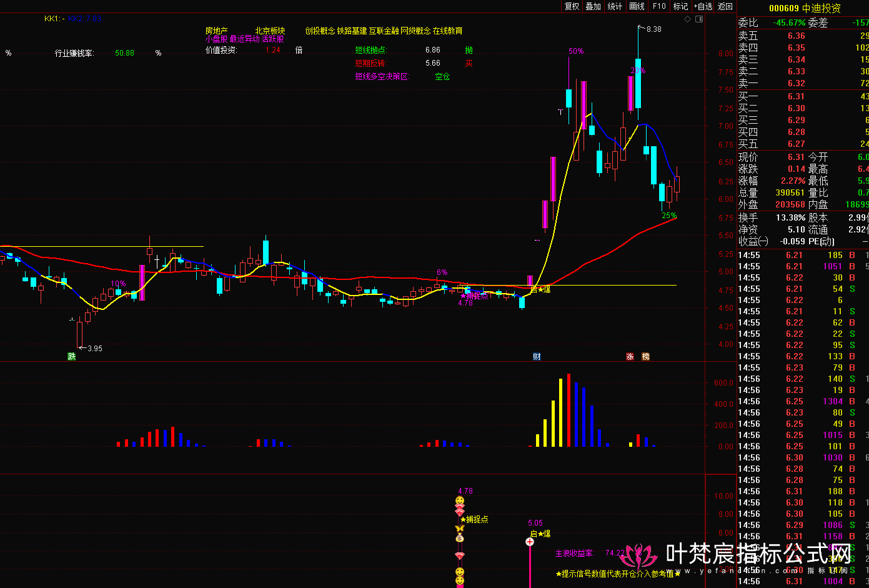869x588 pixels.
Task: Click the stock title 000609 中迪投资
Action: point(805,8)
